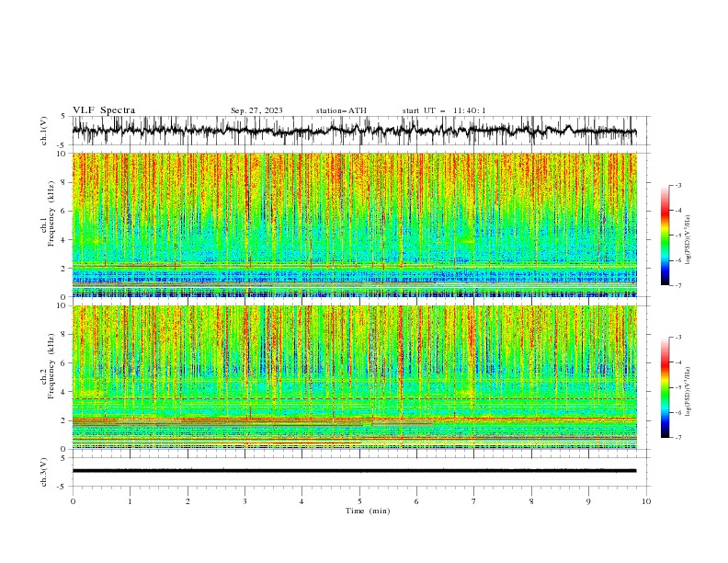728x563 pixels.
Task: Click the 'ch.2 Frequency (kHz)' axis label
Action: (x=47, y=366)
